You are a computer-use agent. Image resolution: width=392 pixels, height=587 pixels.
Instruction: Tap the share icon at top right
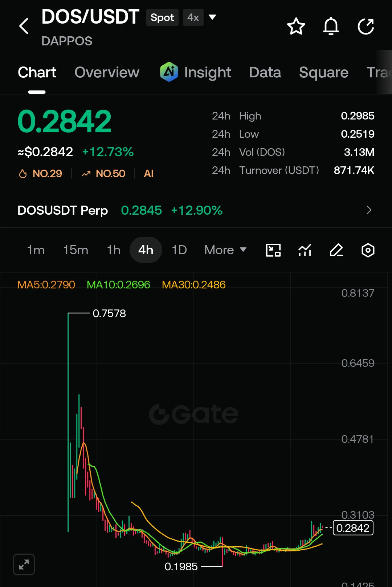click(x=366, y=26)
